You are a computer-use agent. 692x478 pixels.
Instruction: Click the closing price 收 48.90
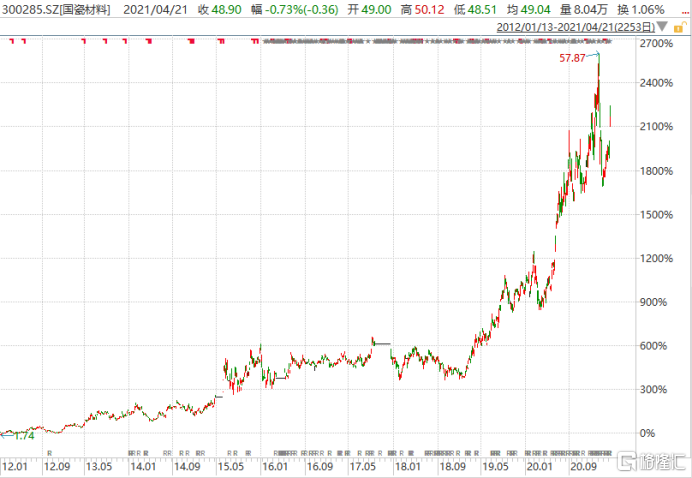pos(219,10)
